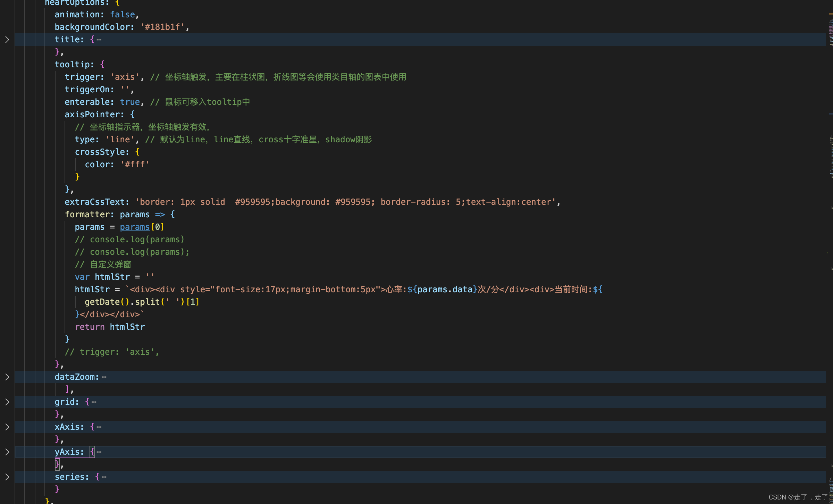
Task: Expand the folded dataZoom block chevron
Action: (x=7, y=377)
